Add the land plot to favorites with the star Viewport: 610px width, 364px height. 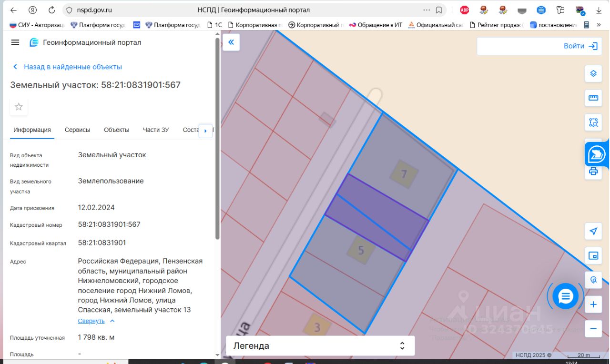[19, 107]
